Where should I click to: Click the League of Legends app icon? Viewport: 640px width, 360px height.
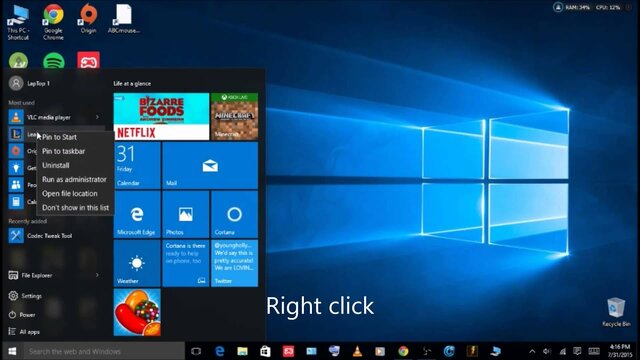[16, 134]
